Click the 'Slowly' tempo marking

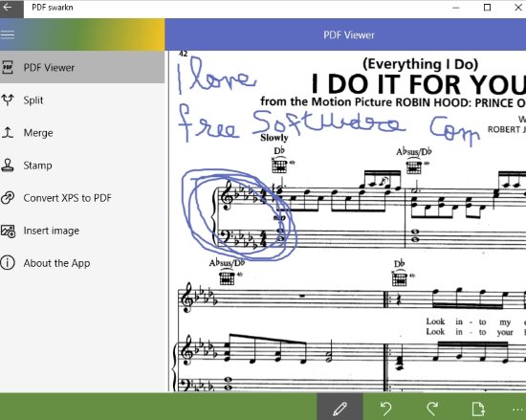[274, 138]
